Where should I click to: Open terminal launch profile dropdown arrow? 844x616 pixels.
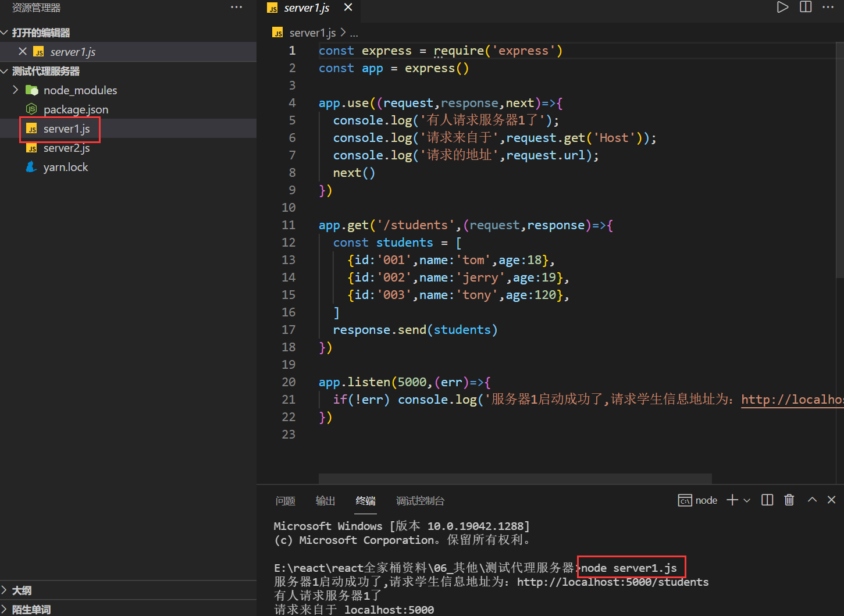747,500
